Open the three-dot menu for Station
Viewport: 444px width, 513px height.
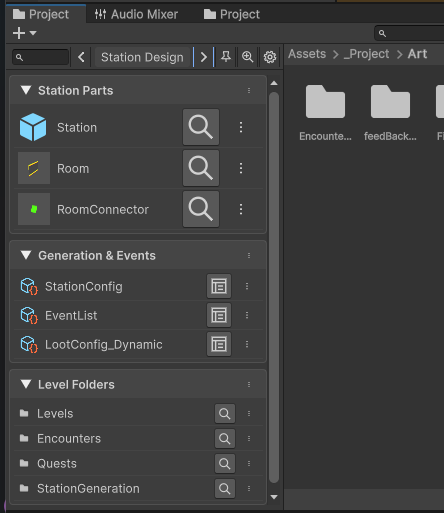[241, 127]
